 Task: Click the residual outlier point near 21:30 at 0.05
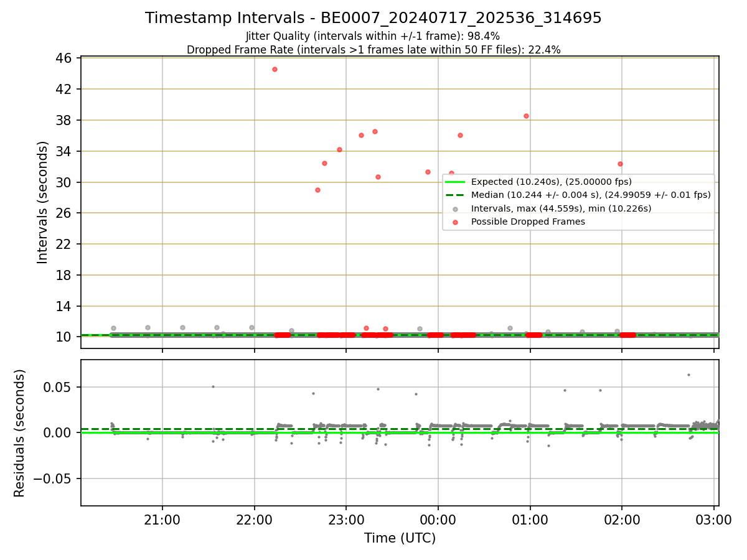coord(213,386)
